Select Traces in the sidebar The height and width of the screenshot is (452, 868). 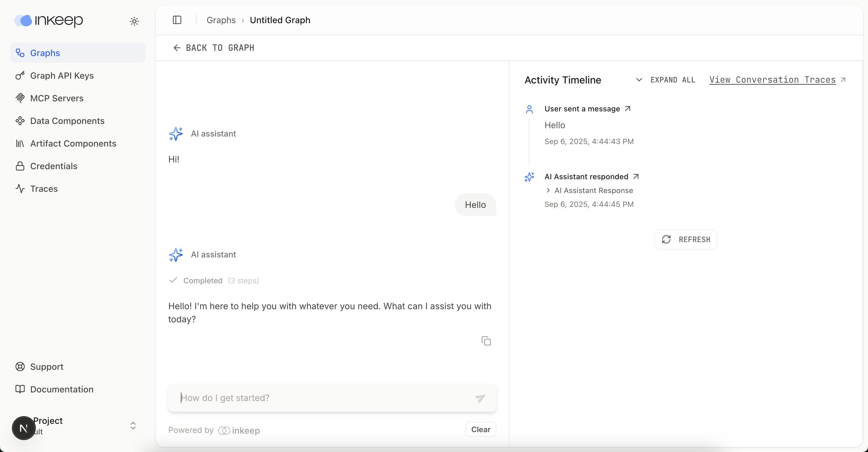click(43, 189)
